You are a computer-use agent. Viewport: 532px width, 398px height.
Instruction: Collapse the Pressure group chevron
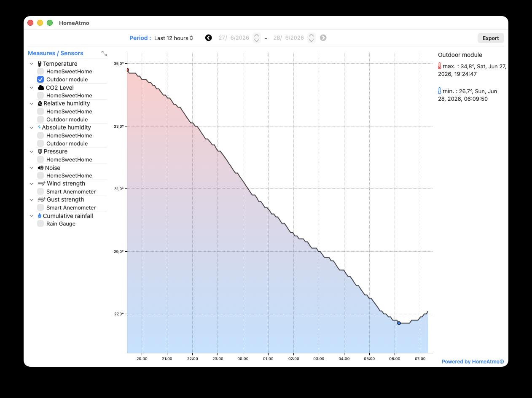(x=32, y=151)
